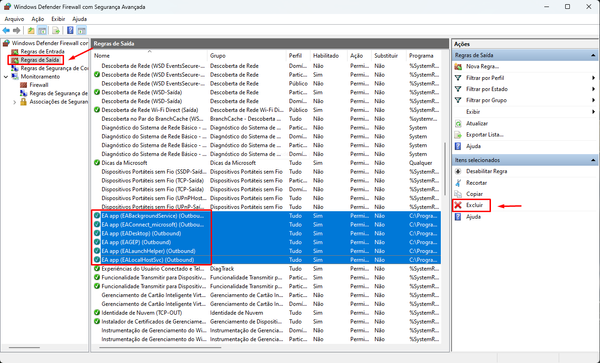
Task: Select the Identidade de Nuvem (TCP-OUT) rule
Action: click(x=266, y=313)
